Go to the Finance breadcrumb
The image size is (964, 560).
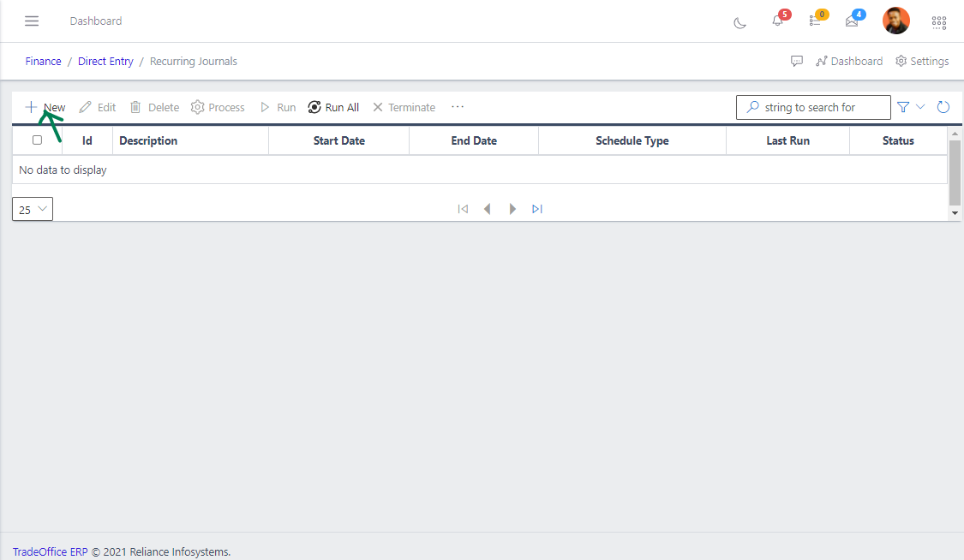click(43, 62)
